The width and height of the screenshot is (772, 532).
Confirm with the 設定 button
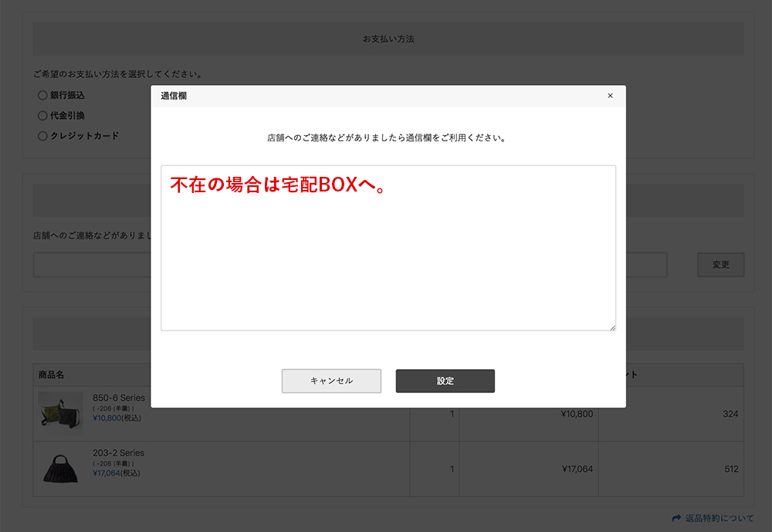445,381
